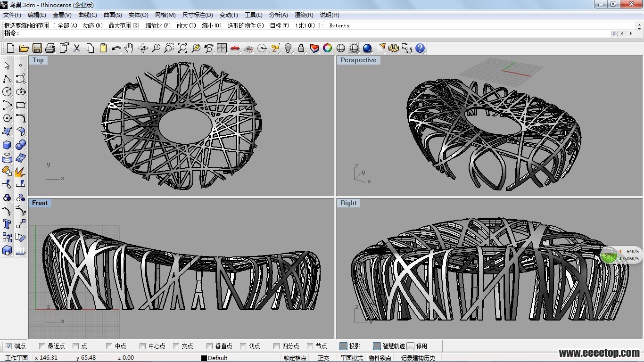The image size is (644, 362).
Task: Open the 实体(O) menu
Action: 139,15
